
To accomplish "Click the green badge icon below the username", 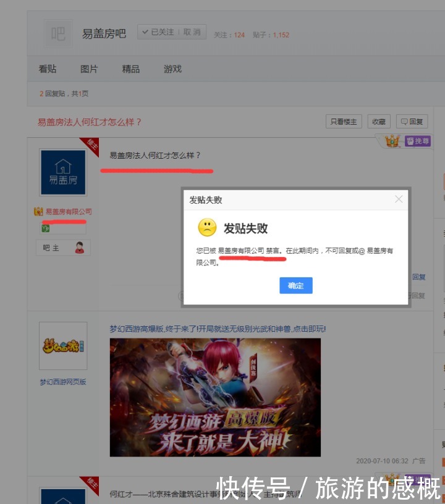I will (45, 228).
